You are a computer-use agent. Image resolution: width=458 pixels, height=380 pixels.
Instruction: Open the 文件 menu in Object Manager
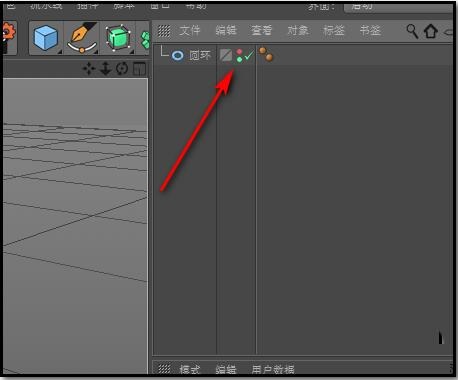[190, 31]
